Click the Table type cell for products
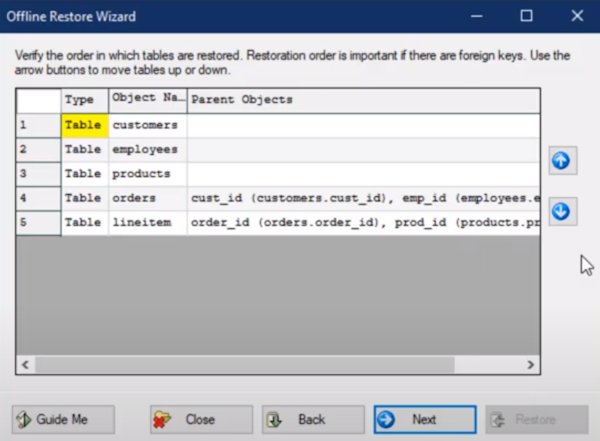Viewport: 600px width, 441px height. [x=85, y=174]
